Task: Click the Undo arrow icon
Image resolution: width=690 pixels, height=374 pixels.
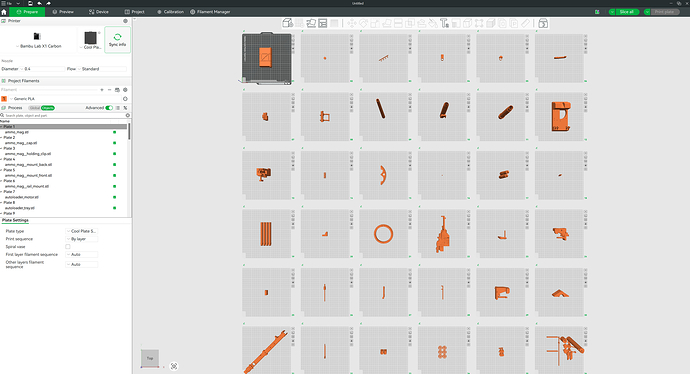Action: (x=40, y=3)
